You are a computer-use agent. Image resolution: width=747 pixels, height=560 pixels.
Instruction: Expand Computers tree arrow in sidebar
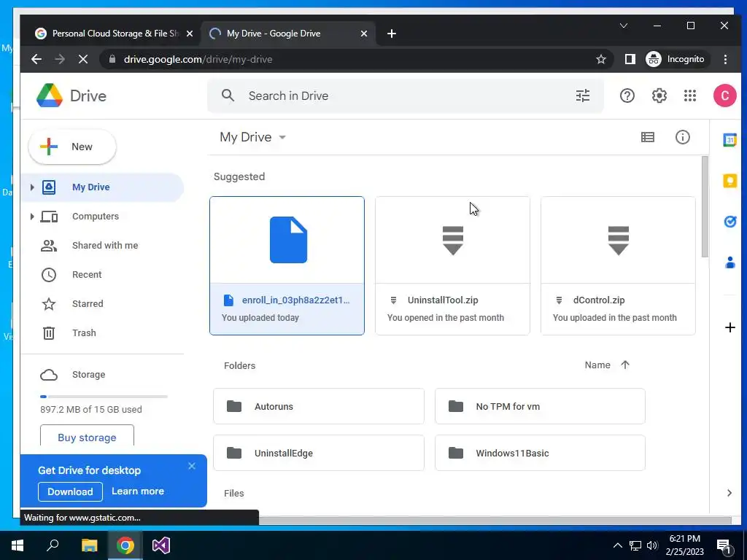pyautogui.click(x=32, y=217)
